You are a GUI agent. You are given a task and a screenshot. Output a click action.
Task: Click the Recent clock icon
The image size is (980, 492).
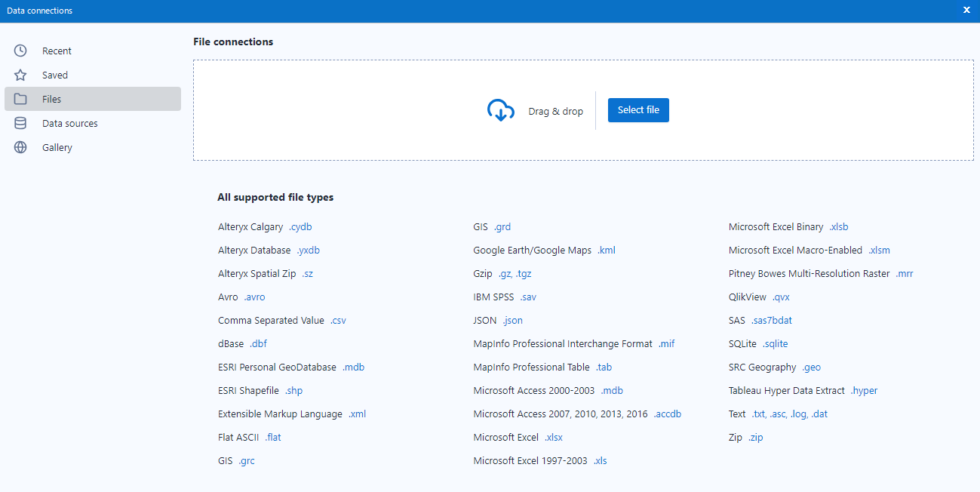[20, 51]
